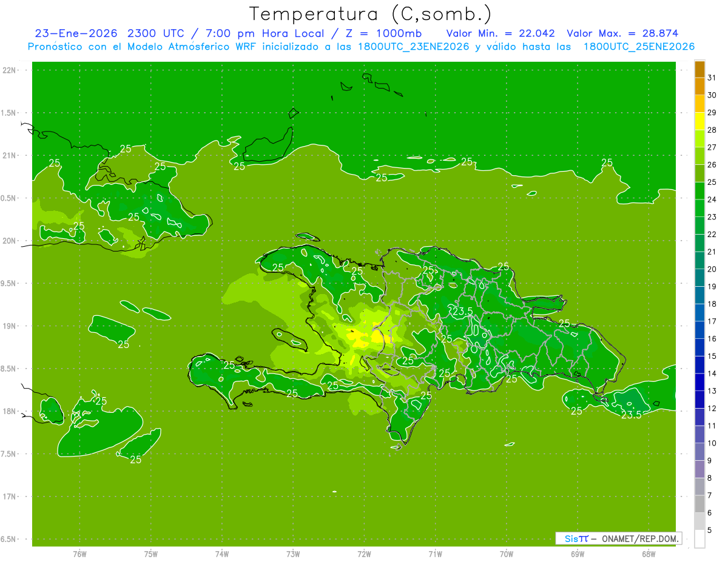
Task: Click the dark orange swatch above 31
Action: (699, 69)
